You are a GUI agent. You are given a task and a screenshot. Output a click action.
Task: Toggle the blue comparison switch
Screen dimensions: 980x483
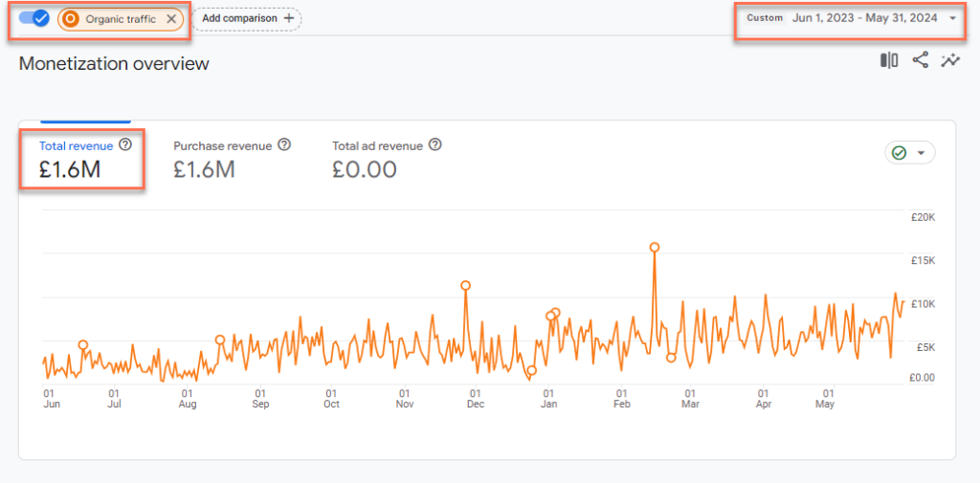pyautogui.click(x=34, y=18)
